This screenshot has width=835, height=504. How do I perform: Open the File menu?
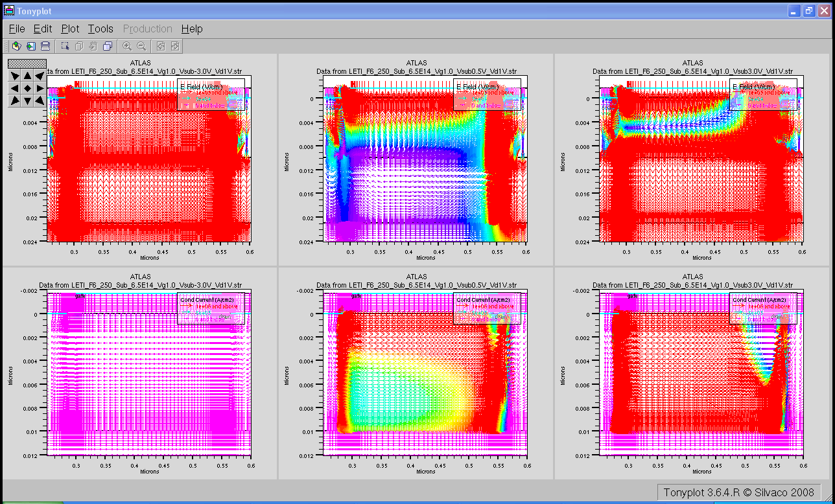tap(17, 29)
